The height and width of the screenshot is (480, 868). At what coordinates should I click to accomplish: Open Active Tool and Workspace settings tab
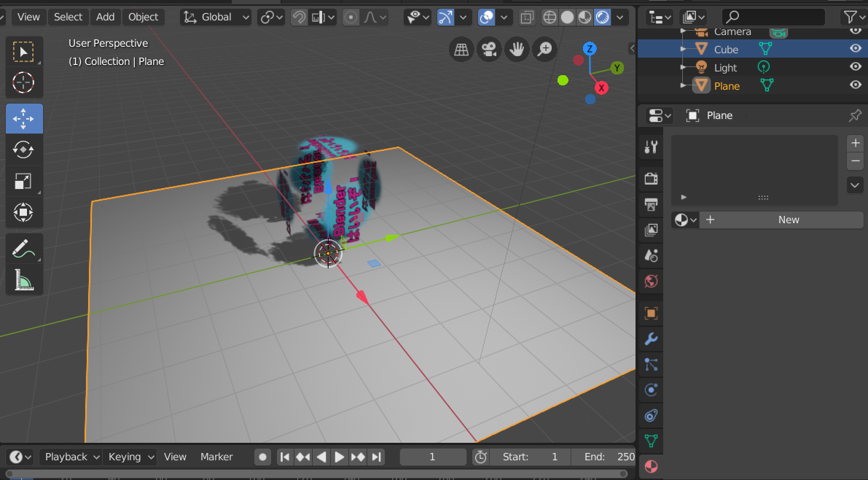pos(651,147)
